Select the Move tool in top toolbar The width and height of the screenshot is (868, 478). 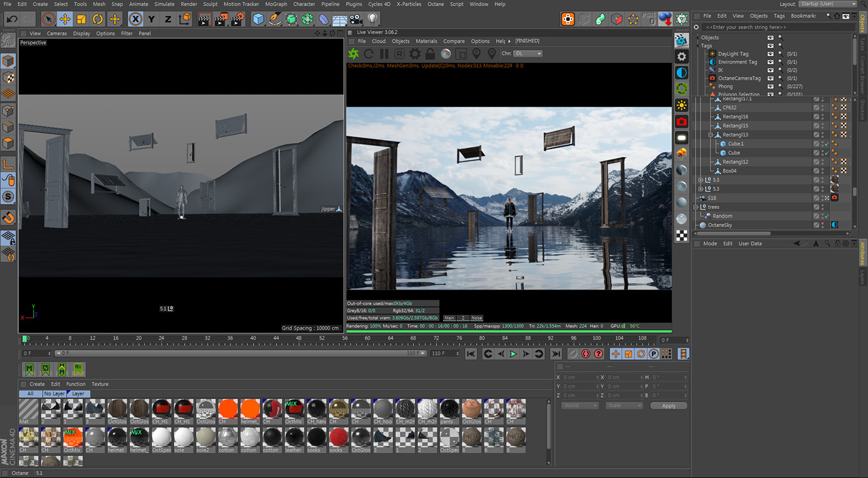pyautogui.click(x=65, y=19)
